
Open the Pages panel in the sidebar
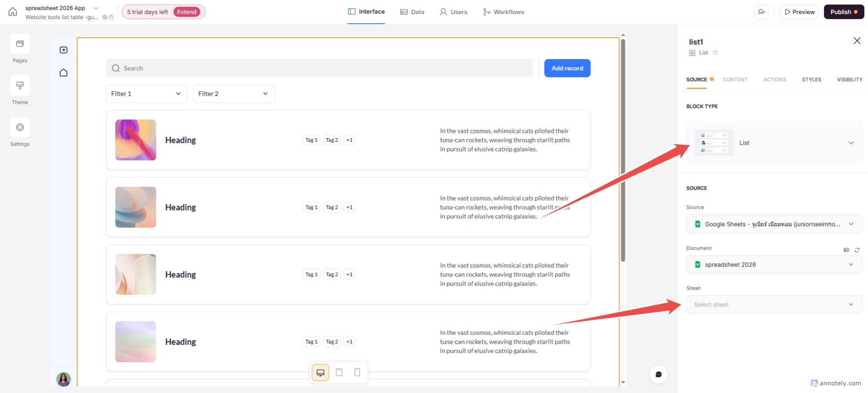tap(20, 44)
